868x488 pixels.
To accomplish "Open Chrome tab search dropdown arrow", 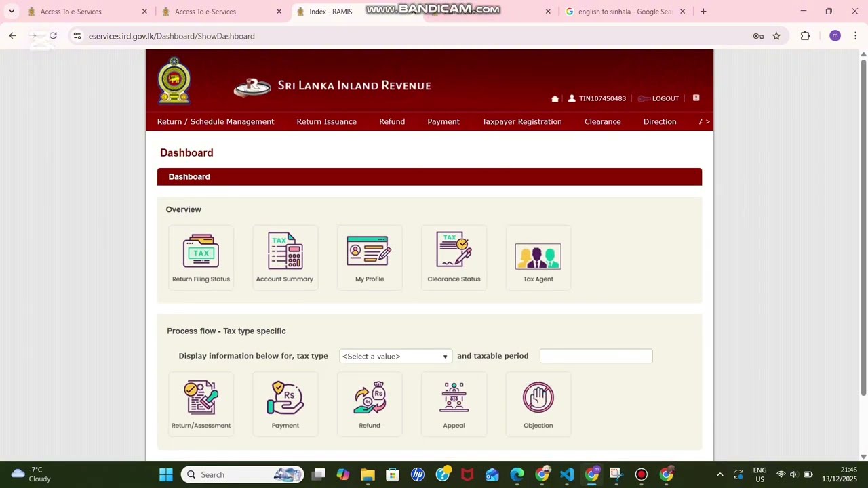I will 12,12.
